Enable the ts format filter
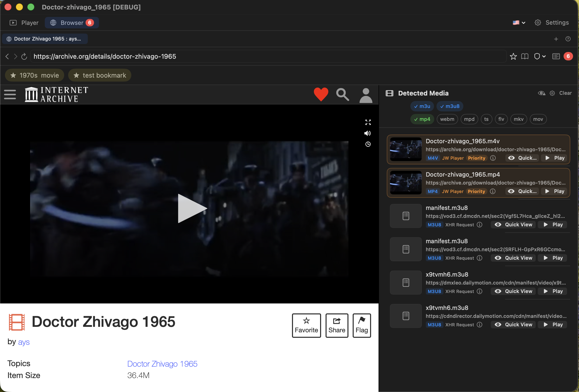This screenshot has height=392, width=579. (x=486, y=119)
